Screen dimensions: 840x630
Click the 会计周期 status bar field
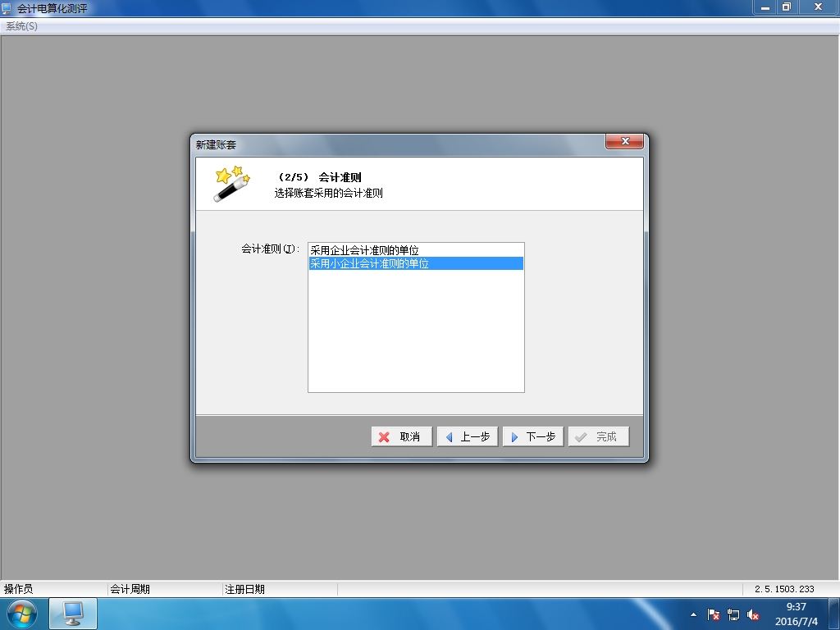165,589
